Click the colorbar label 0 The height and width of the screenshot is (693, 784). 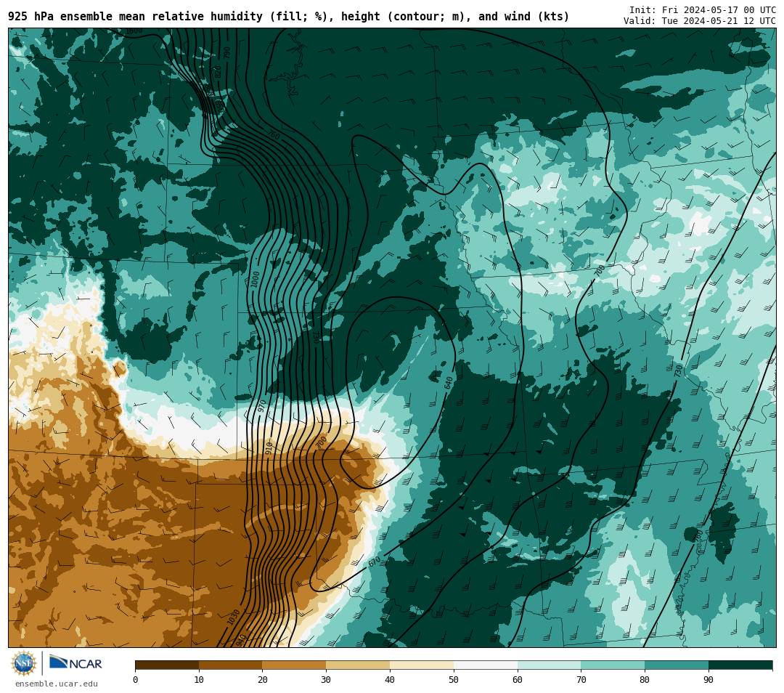point(136,679)
